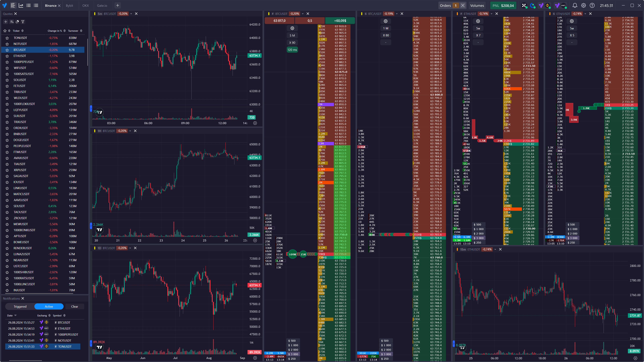Click the filter funnel icon in Quotes
The height and width of the screenshot is (362, 644).
(x=23, y=22)
